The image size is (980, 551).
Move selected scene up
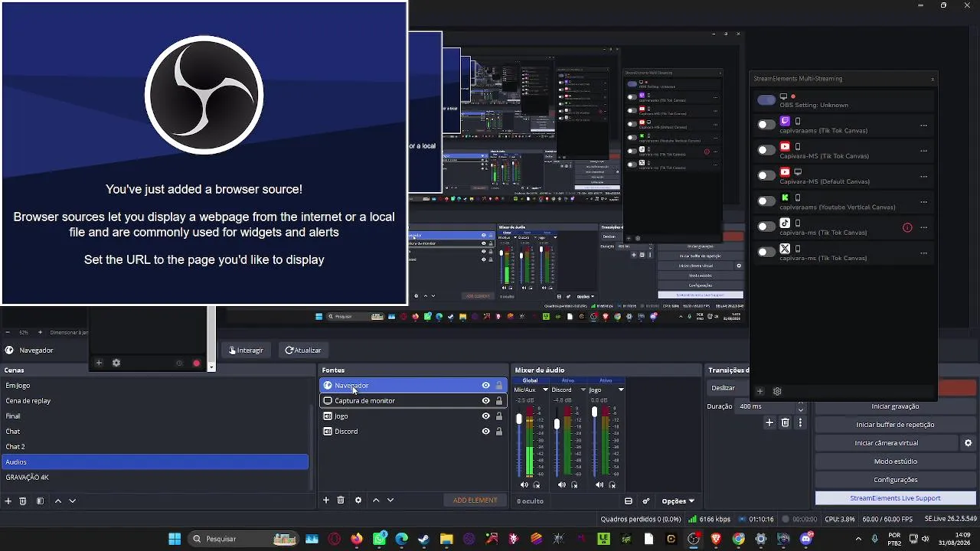click(x=57, y=501)
